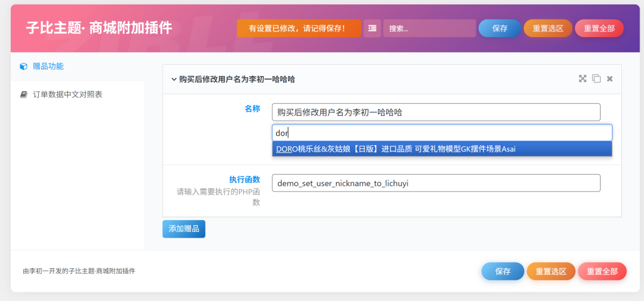
Task: Focus the 搜索 field in the header
Action: [x=429, y=28]
